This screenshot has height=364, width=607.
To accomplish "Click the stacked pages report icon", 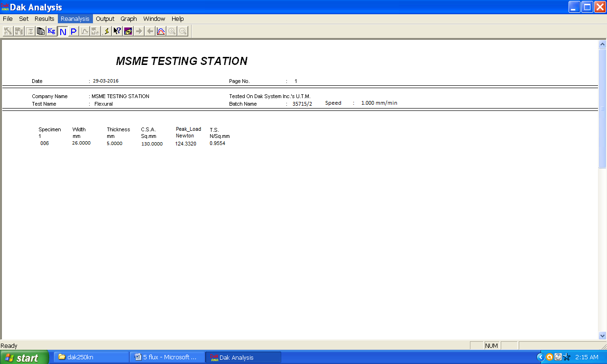I will [x=41, y=31].
